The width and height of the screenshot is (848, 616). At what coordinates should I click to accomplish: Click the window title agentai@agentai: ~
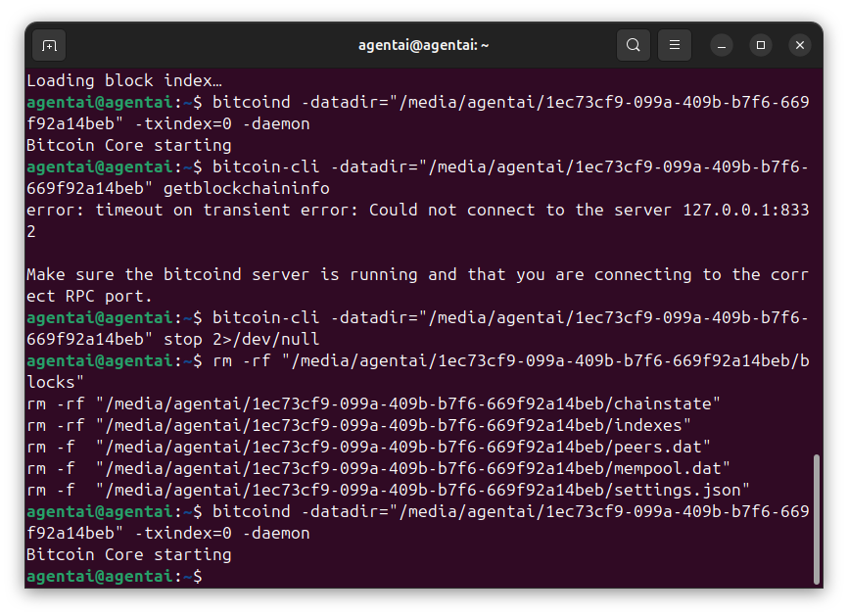tap(424, 45)
